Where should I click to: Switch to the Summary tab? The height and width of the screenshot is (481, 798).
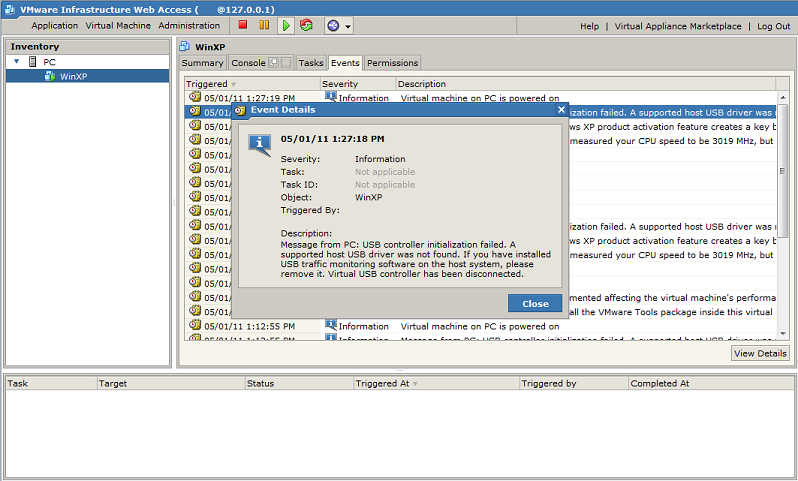202,63
